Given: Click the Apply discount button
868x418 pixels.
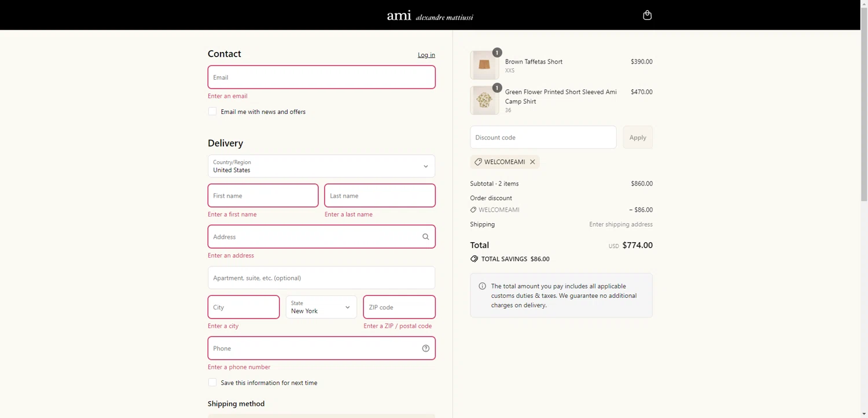Looking at the screenshot, I should coord(638,137).
